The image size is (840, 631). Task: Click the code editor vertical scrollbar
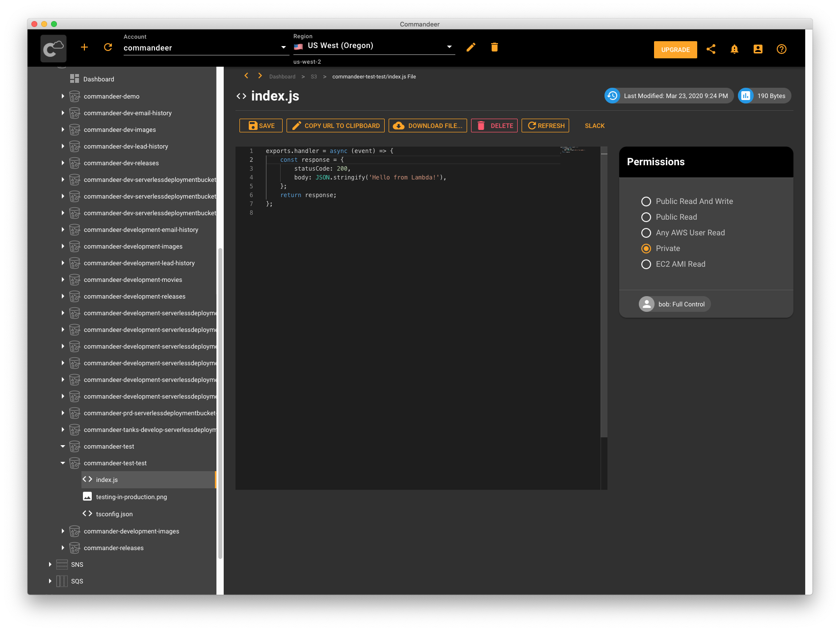604,292
